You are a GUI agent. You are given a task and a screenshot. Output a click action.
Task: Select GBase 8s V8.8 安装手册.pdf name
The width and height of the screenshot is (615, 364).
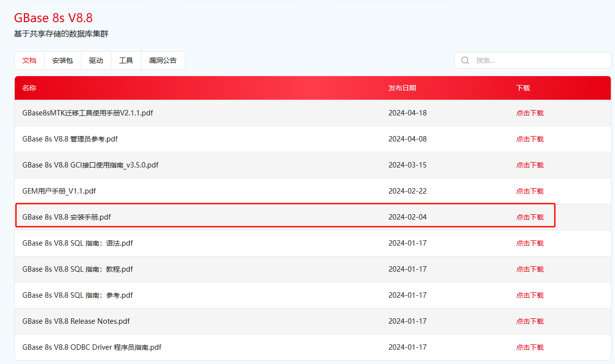pos(66,217)
